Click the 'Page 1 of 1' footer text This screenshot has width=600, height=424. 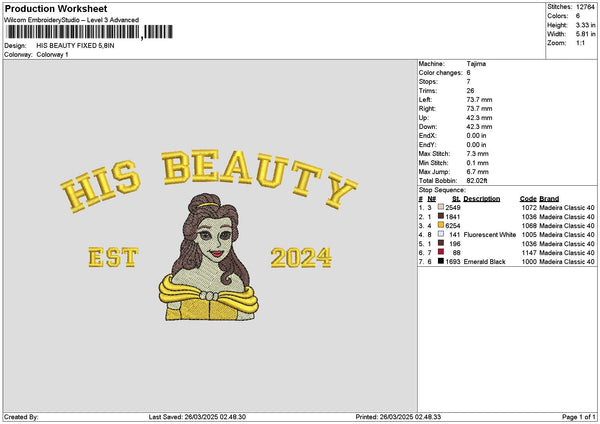579,417
